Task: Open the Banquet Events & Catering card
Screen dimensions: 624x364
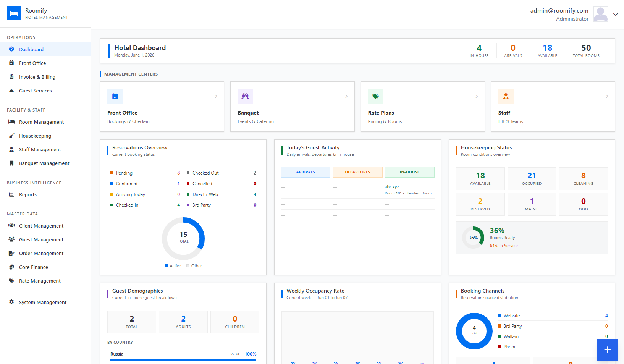Action: (x=293, y=107)
